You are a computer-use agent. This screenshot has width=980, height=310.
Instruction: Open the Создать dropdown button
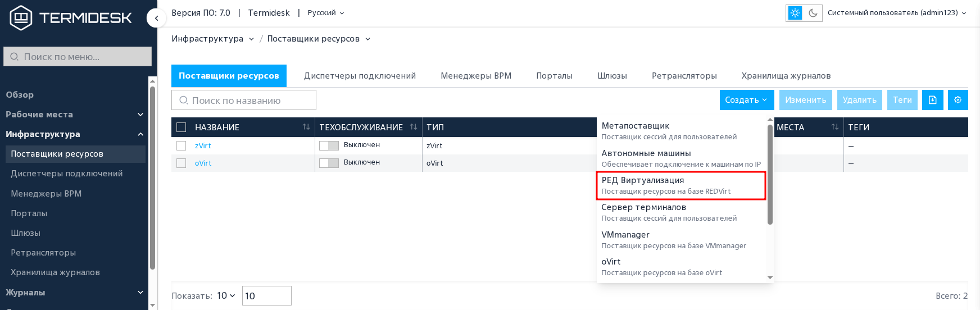point(747,100)
